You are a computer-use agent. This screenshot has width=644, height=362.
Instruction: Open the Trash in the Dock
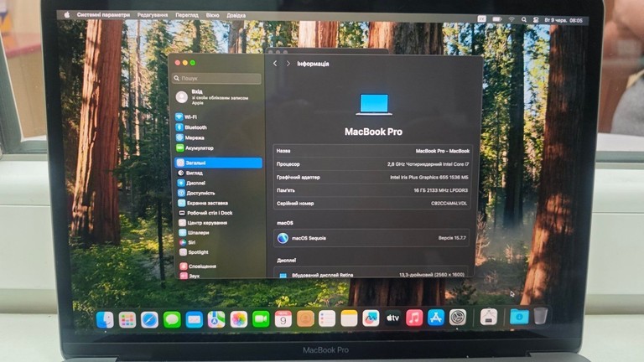(x=541, y=316)
